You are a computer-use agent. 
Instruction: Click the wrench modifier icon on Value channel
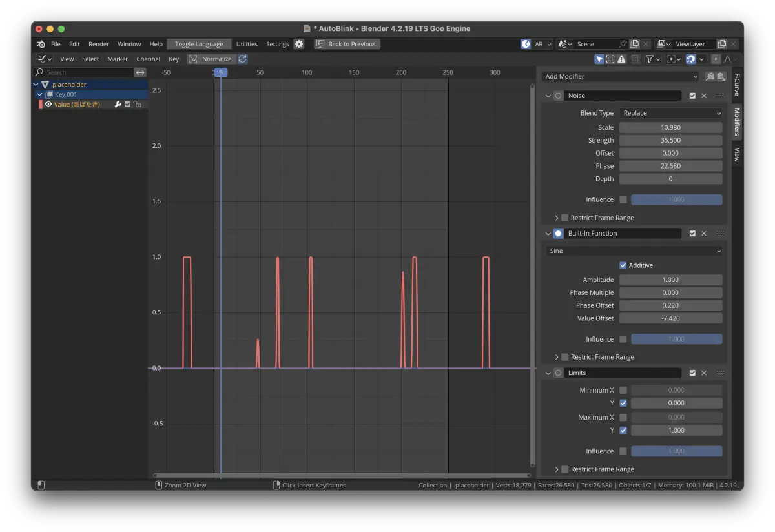[118, 105]
